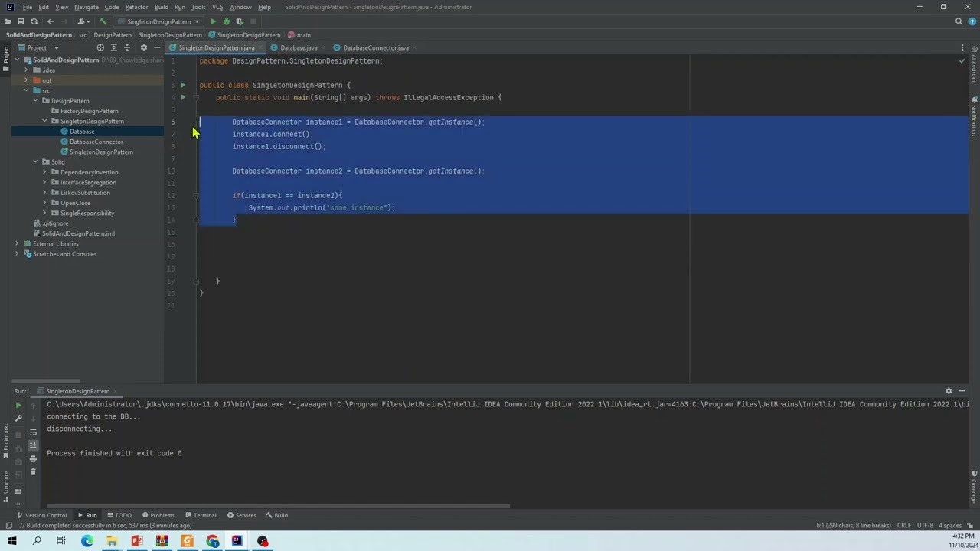This screenshot has height=551, width=980.
Task: Open the Problems tool window tab
Action: tap(157, 515)
